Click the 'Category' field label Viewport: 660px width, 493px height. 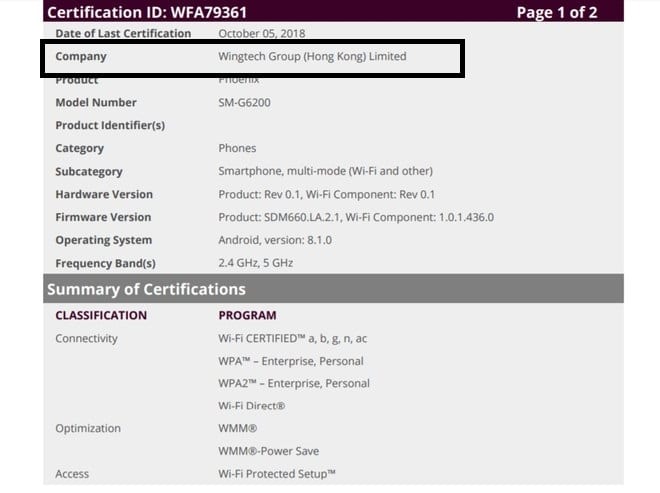(x=80, y=148)
